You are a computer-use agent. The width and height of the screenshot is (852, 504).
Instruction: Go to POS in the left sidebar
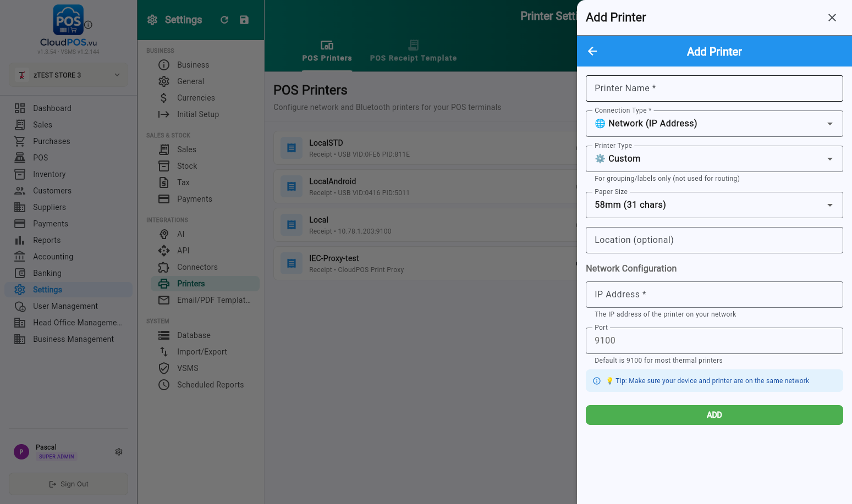[x=68, y=158]
